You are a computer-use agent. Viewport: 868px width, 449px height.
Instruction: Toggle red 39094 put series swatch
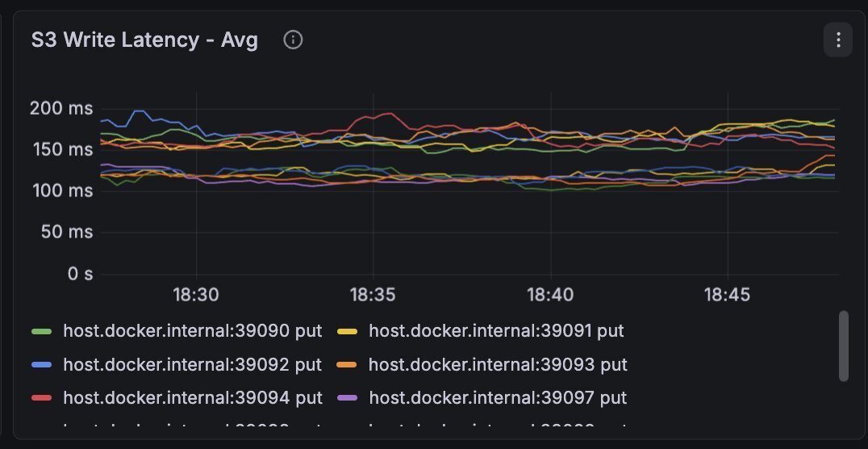[41, 398]
